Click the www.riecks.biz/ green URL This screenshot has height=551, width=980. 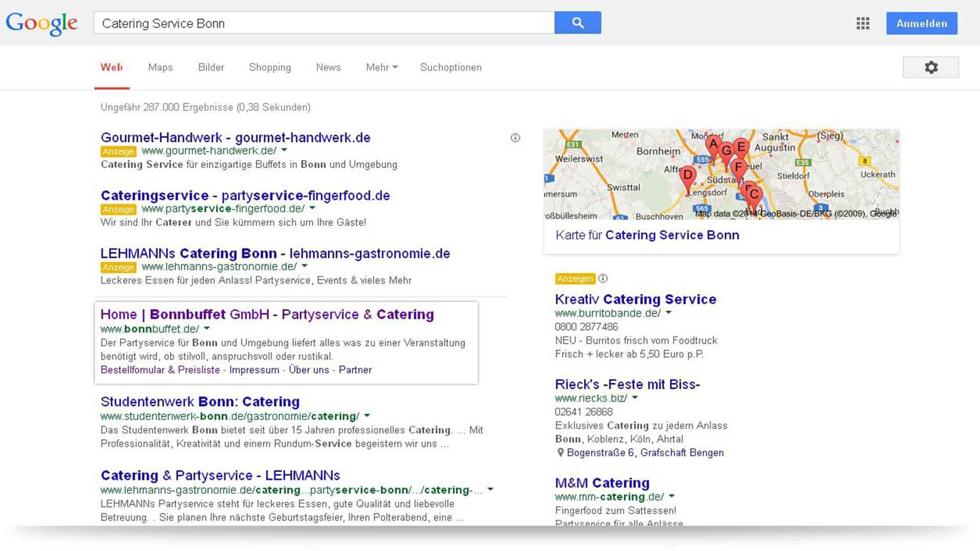click(x=591, y=398)
